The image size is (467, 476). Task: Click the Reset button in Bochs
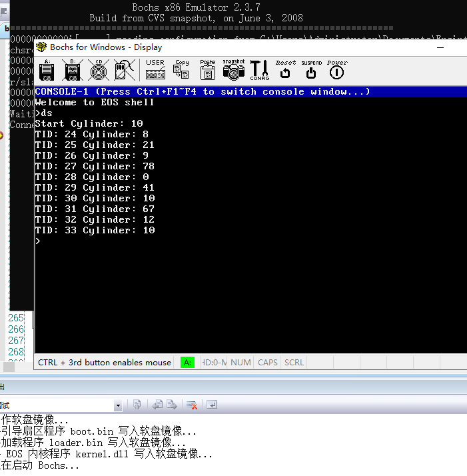[x=285, y=70]
